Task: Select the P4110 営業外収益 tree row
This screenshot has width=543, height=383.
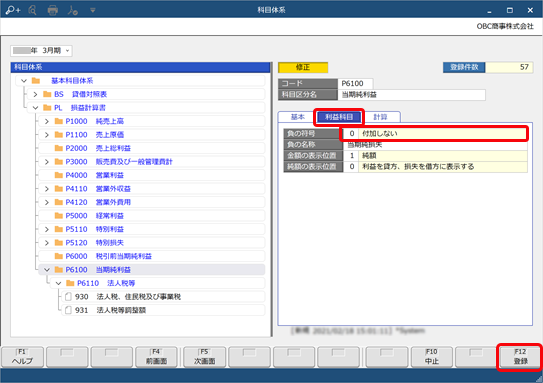Action: tap(152, 189)
